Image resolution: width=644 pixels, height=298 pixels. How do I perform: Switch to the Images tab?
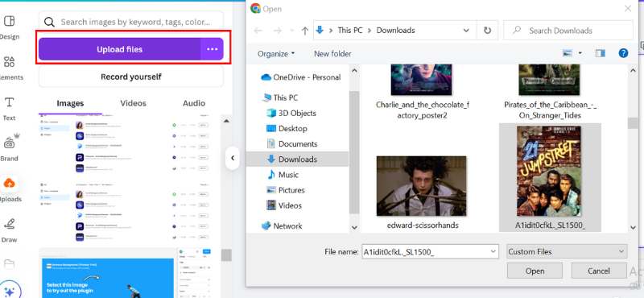coord(70,103)
